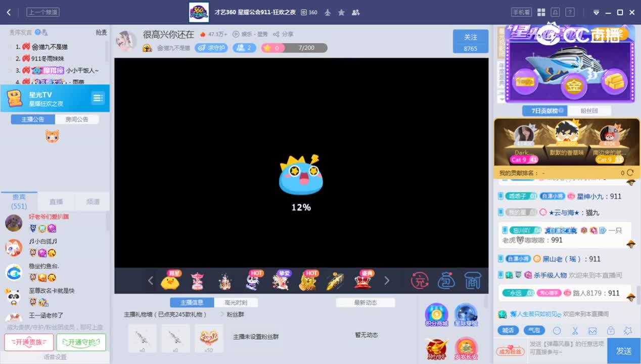Open the 星光TV list menu icon

[98, 98]
